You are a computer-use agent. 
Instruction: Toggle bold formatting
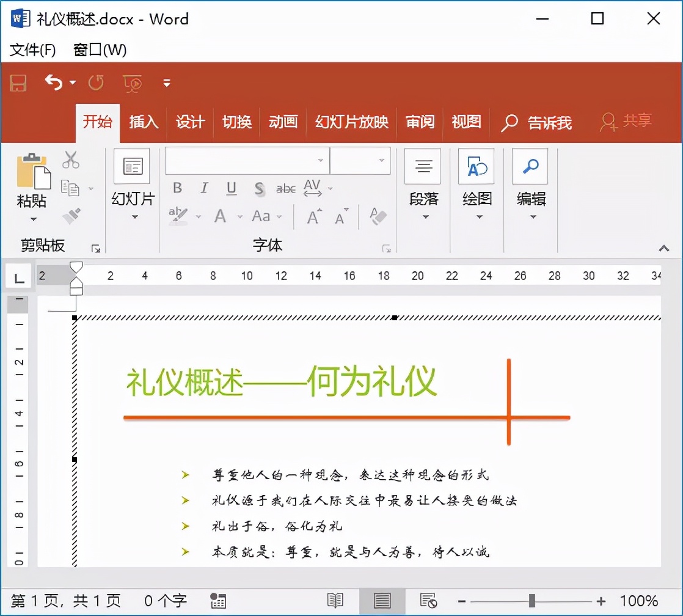177,189
